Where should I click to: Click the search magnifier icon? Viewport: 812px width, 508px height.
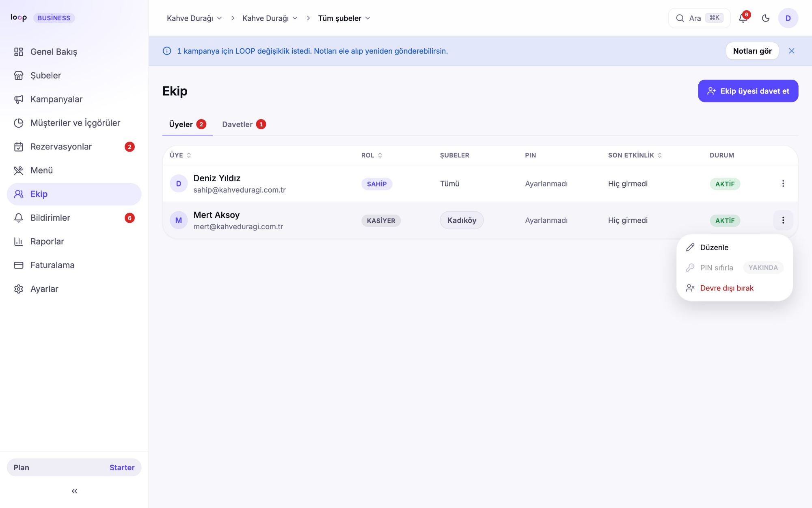click(x=680, y=18)
